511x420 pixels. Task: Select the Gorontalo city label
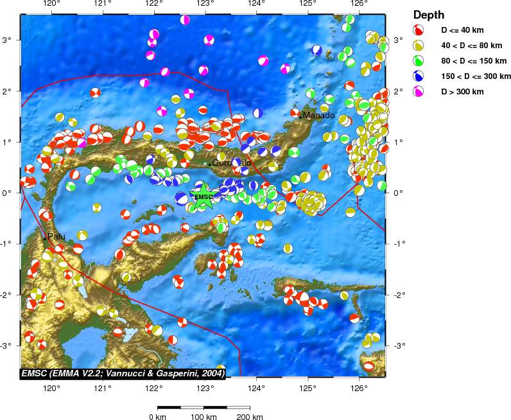(x=231, y=163)
